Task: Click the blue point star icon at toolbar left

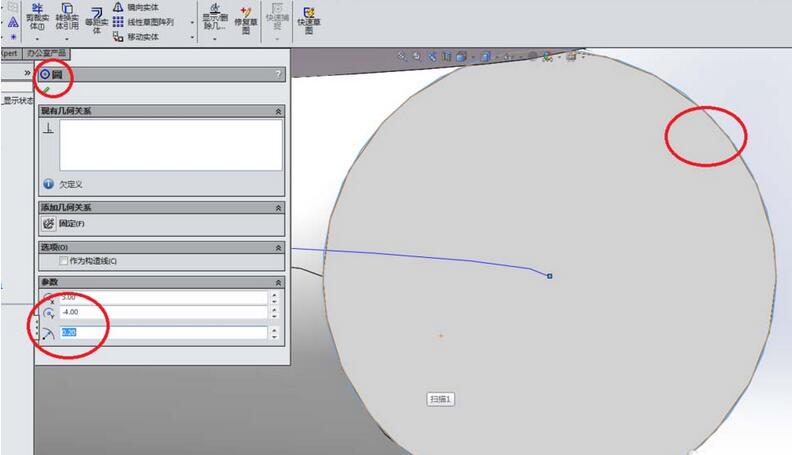Action: (13, 37)
